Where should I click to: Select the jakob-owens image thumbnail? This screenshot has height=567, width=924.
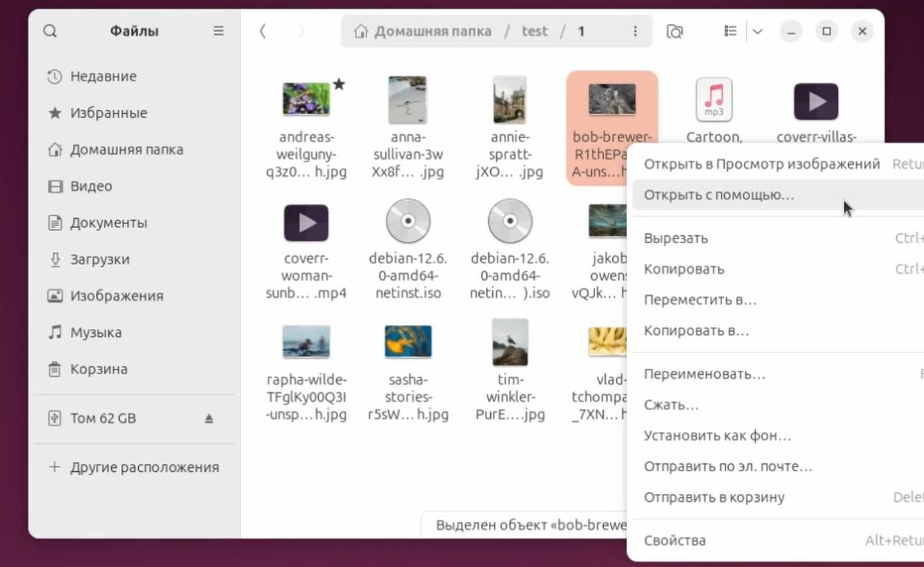[x=607, y=221]
